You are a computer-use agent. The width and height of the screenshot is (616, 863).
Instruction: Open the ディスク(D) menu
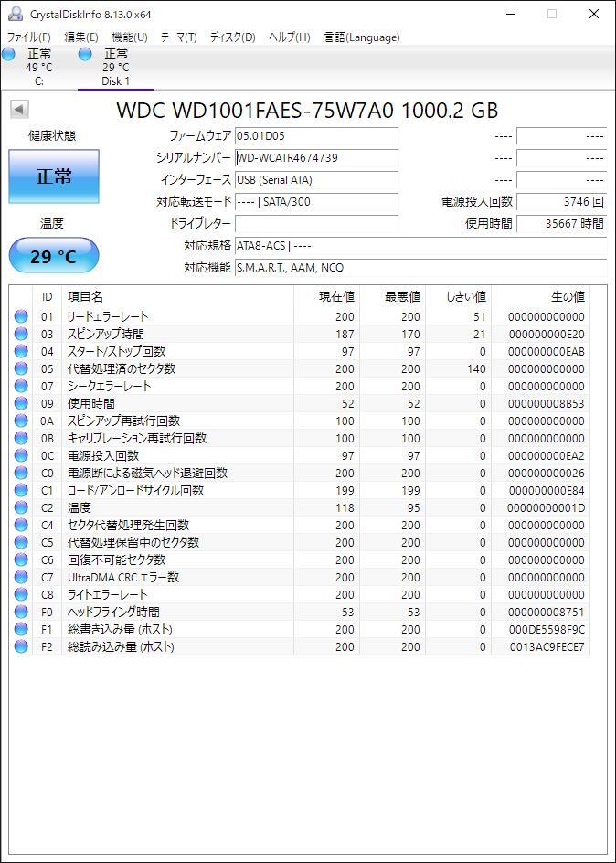(x=233, y=37)
